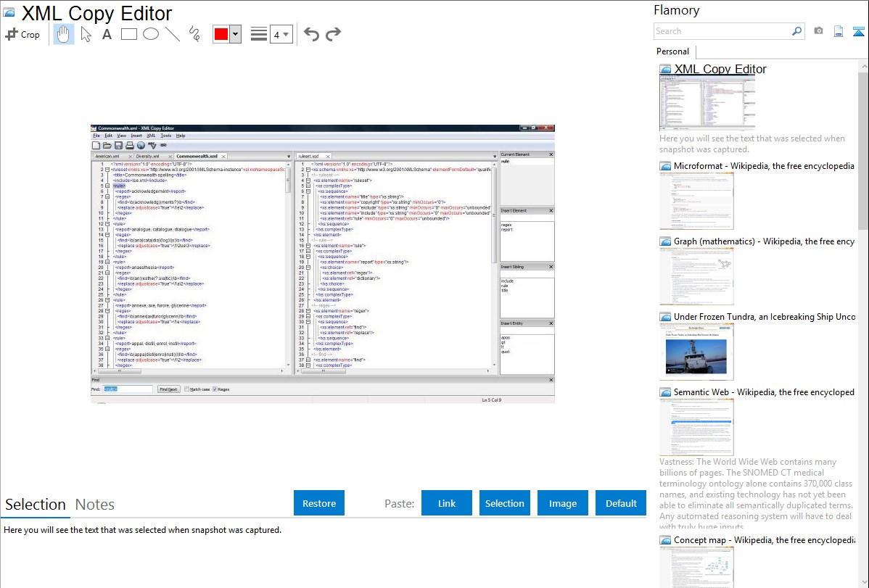Open the Semantic Web snapshot thumbnail

(x=696, y=426)
